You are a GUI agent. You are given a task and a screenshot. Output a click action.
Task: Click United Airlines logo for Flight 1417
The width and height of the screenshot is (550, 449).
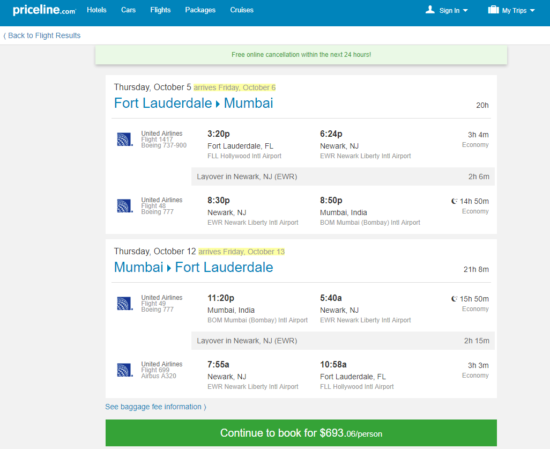[125, 139]
